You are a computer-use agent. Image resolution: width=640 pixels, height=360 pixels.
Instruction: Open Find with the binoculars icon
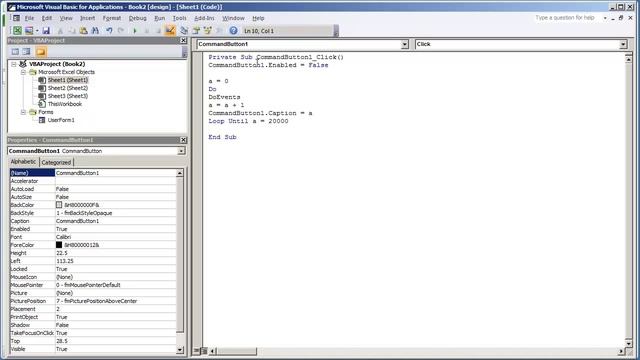pyautogui.click(x=95, y=31)
